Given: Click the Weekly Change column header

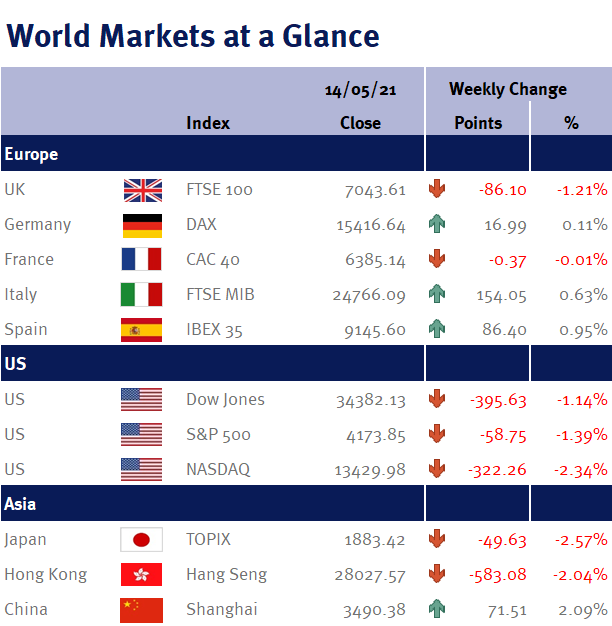Looking at the screenshot, I should [x=507, y=89].
